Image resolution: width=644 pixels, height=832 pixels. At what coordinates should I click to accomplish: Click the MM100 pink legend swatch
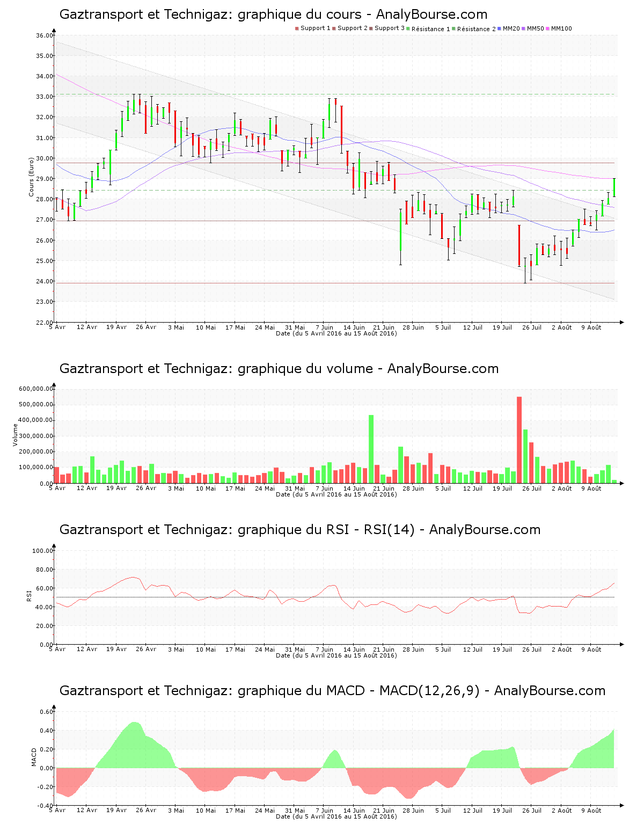548,28
